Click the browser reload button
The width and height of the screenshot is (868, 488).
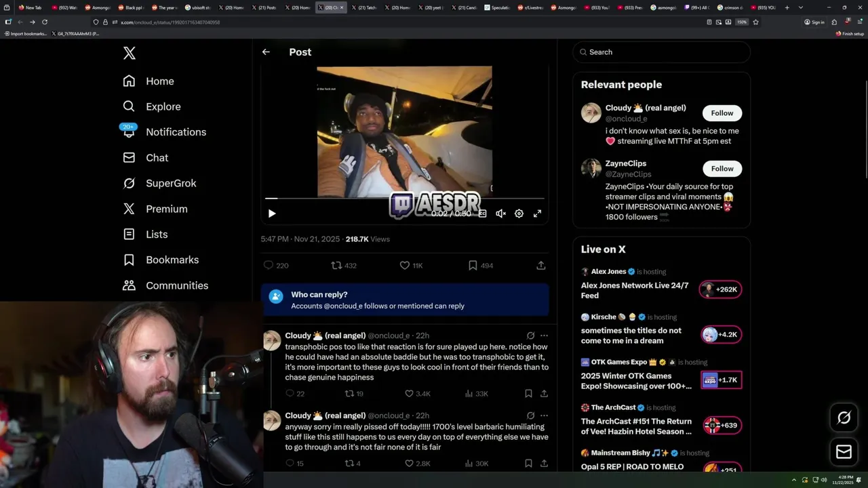[x=45, y=22]
